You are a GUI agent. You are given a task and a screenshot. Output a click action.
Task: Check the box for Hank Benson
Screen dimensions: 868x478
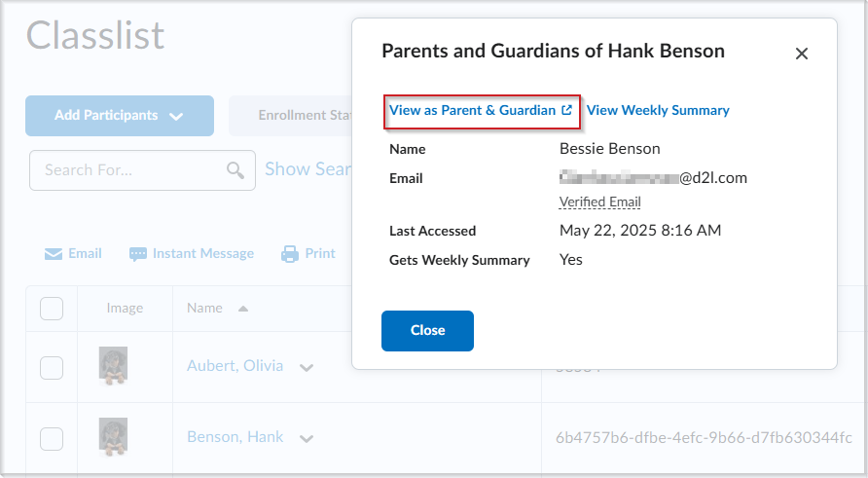pos(52,438)
